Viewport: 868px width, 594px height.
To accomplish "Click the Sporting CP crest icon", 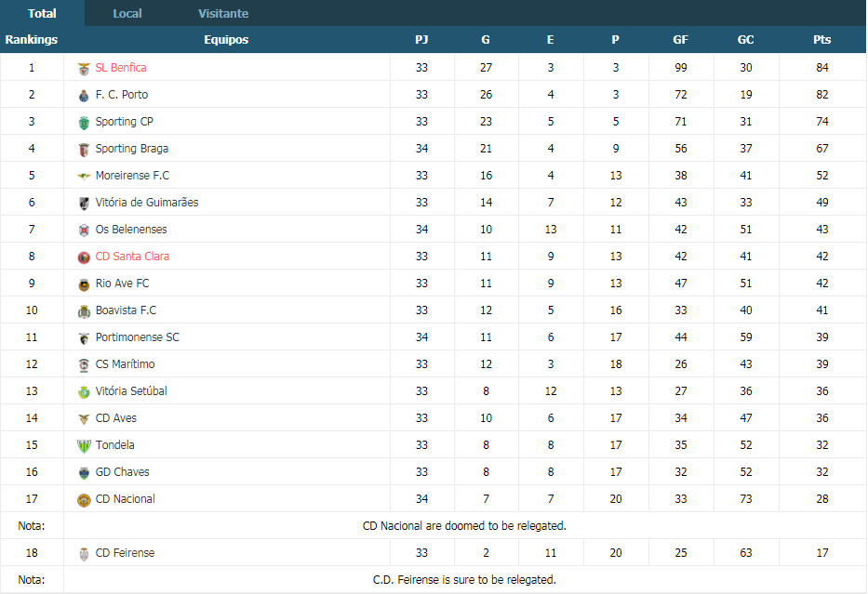I will [84, 123].
